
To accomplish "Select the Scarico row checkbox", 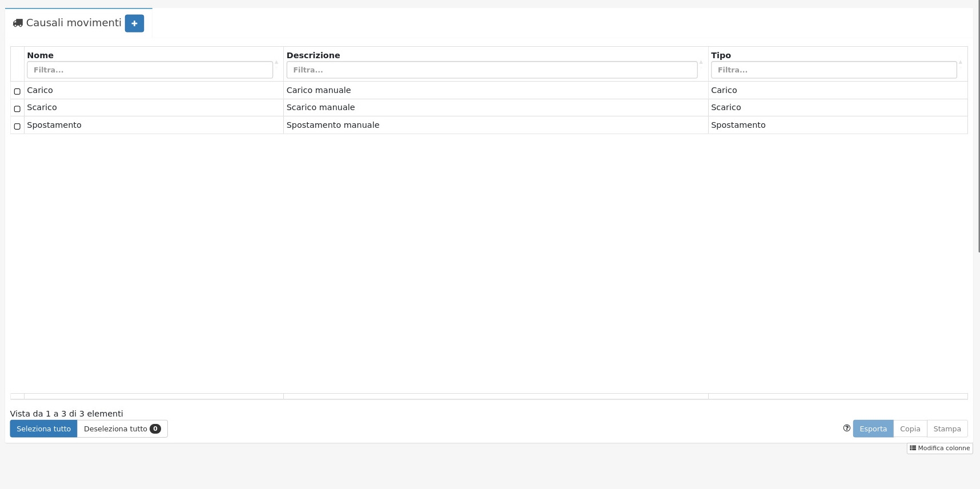I will tap(17, 108).
